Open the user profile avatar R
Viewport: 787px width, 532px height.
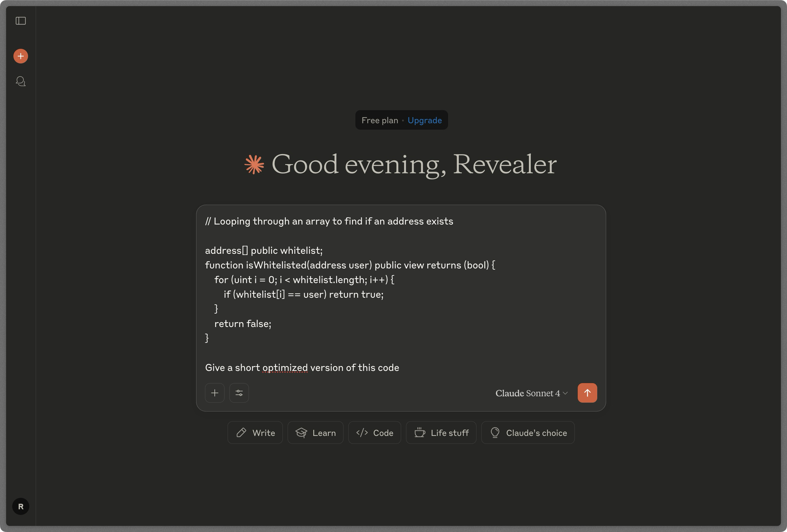point(21,506)
